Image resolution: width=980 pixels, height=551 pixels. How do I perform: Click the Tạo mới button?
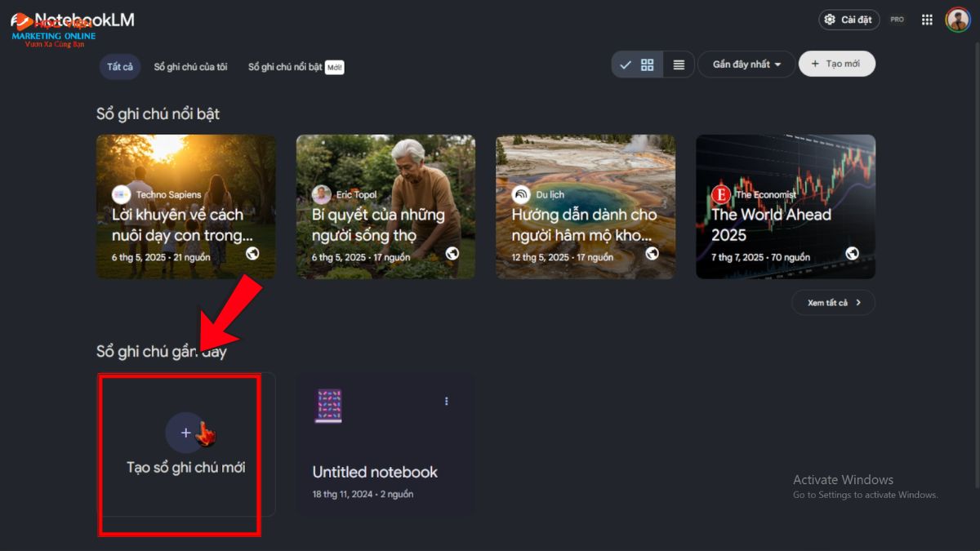[x=836, y=64]
